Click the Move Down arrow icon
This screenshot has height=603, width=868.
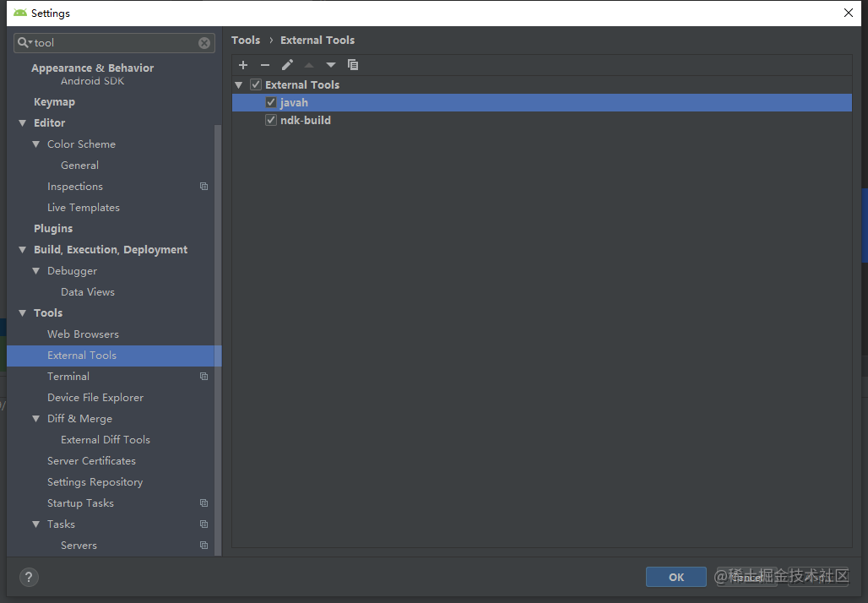[x=330, y=65]
